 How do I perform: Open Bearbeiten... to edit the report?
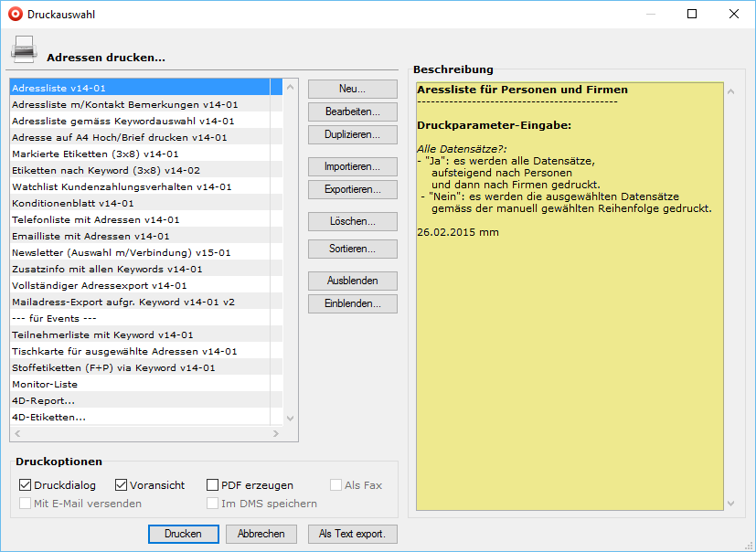(352, 111)
